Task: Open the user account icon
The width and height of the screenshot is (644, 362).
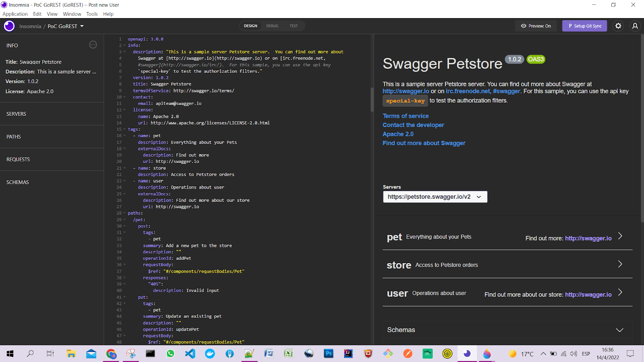Action: click(x=635, y=26)
